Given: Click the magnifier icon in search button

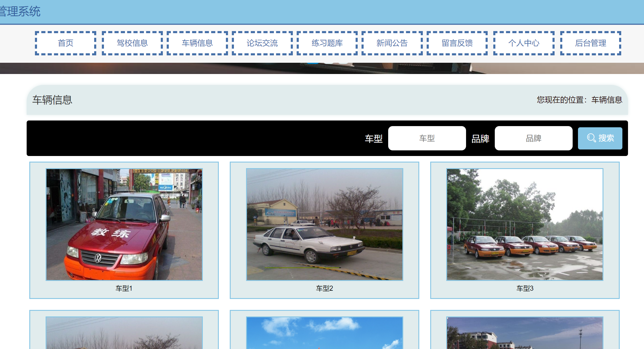Looking at the screenshot, I should [591, 138].
